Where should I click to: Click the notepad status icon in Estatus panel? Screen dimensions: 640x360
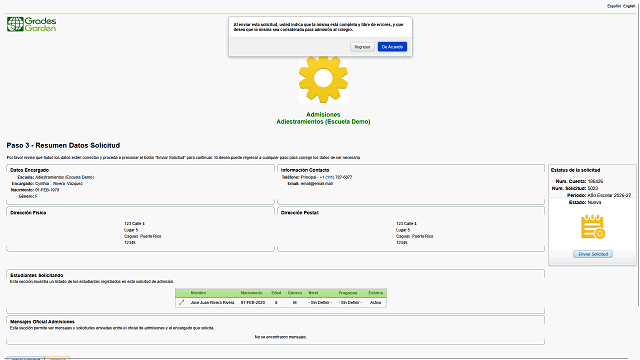coord(593,227)
